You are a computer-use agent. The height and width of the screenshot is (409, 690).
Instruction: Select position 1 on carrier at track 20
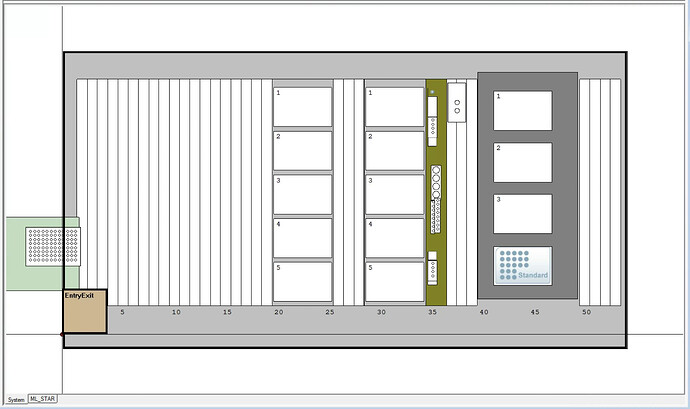click(x=302, y=107)
